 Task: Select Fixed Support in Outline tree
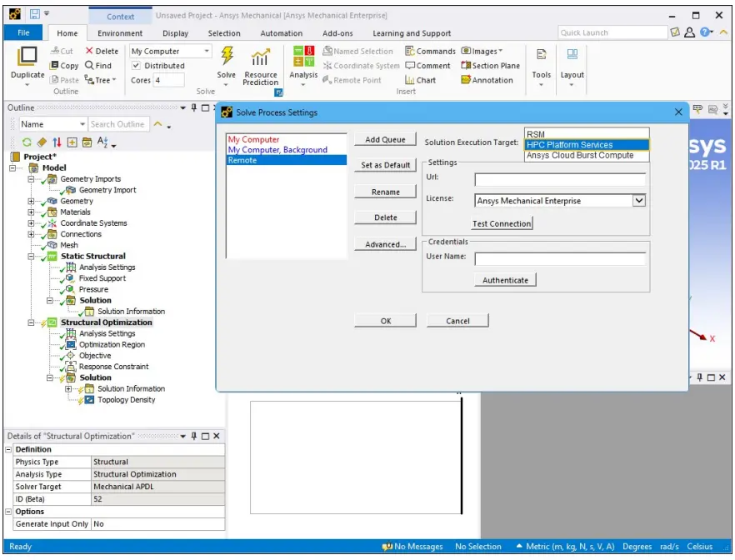(102, 278)
